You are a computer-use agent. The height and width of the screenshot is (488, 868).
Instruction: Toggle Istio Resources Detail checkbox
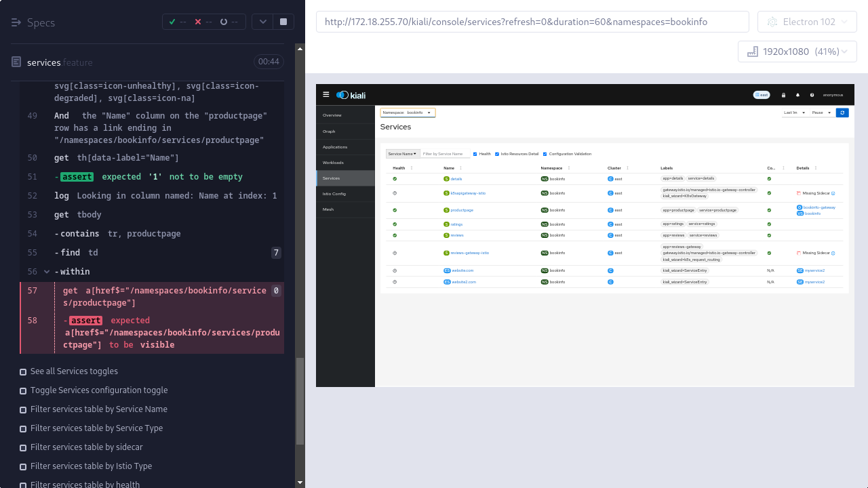click(x=497, y=154)
